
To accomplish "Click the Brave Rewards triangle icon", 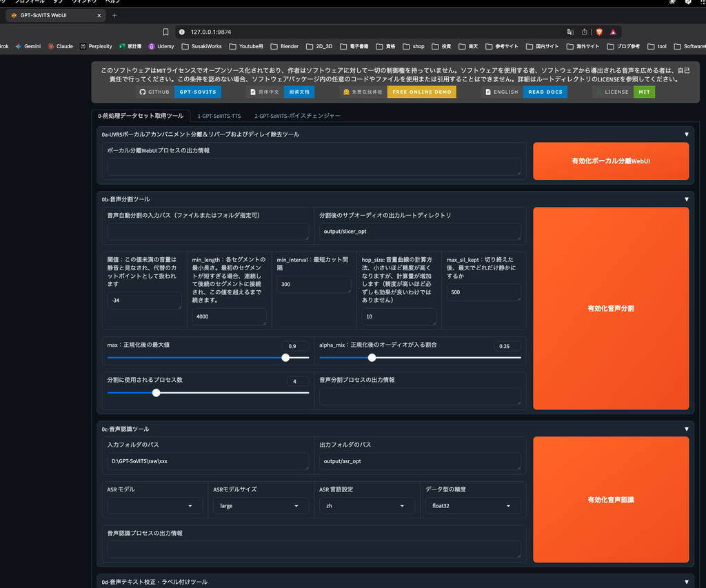I will [613, 32].
